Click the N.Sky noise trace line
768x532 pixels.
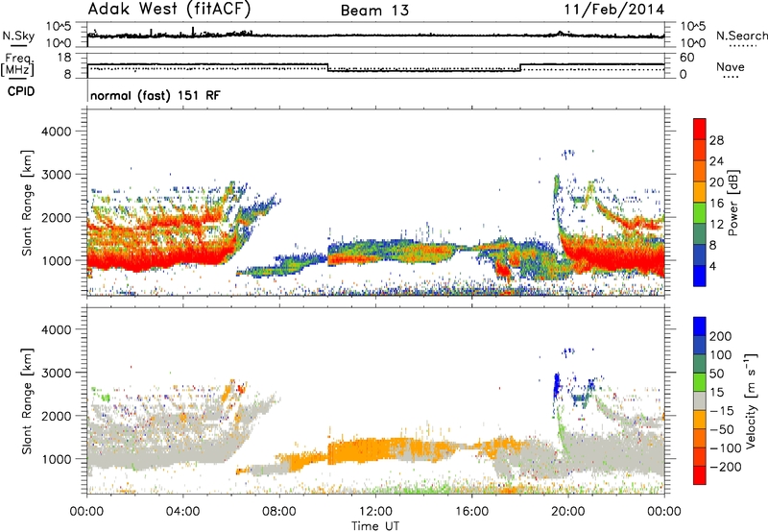click(x=375, y=36)
